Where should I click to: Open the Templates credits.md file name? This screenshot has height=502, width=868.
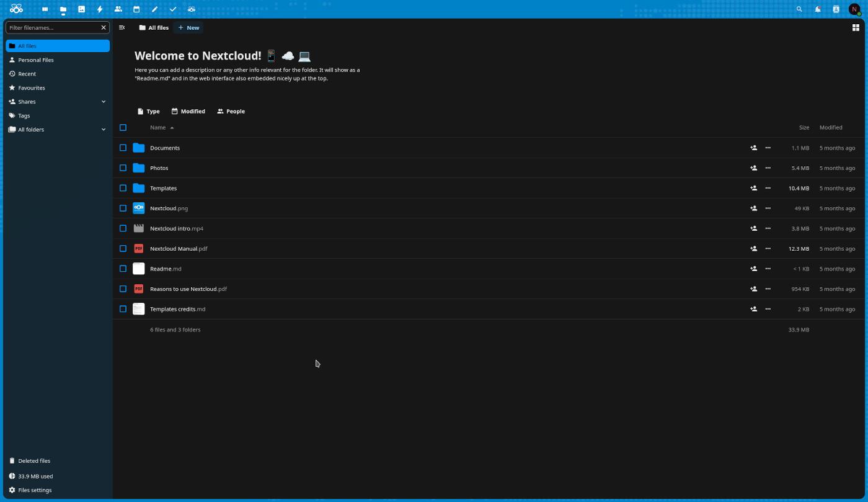tap(177, 309)
